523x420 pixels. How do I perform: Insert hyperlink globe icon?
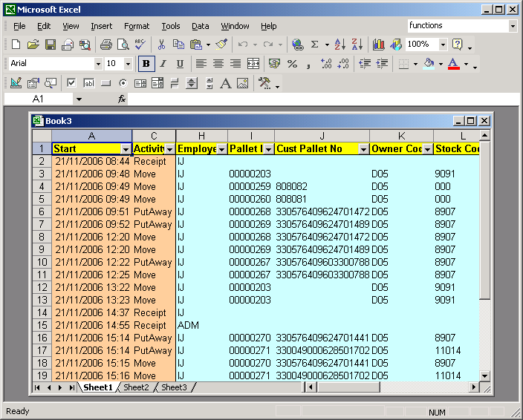pos(297,45)
